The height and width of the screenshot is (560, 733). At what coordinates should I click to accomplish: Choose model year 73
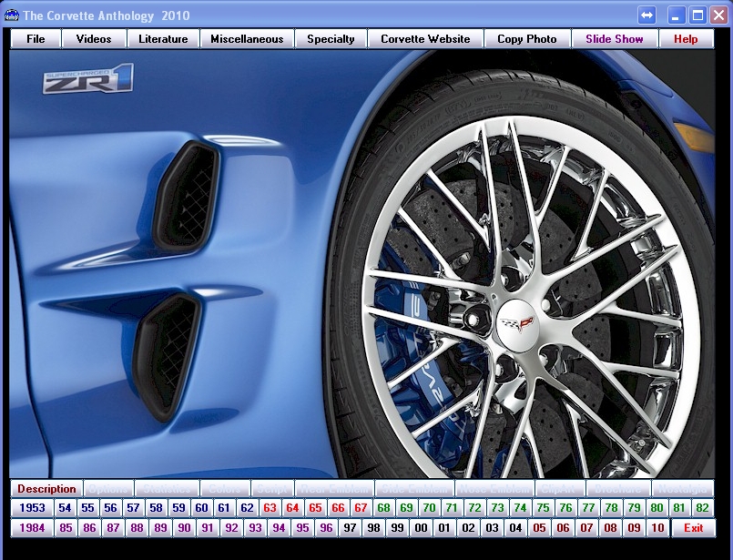click(x=497, y=508)
